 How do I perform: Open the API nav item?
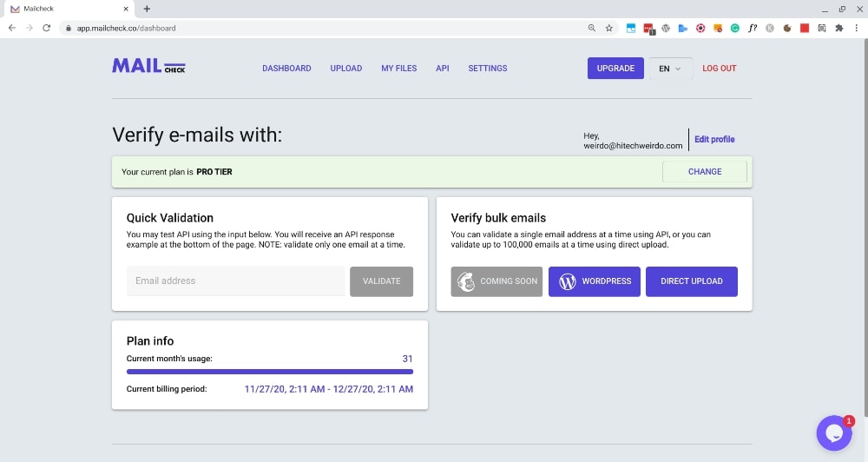pyautogui.click(x=443, y=68)
